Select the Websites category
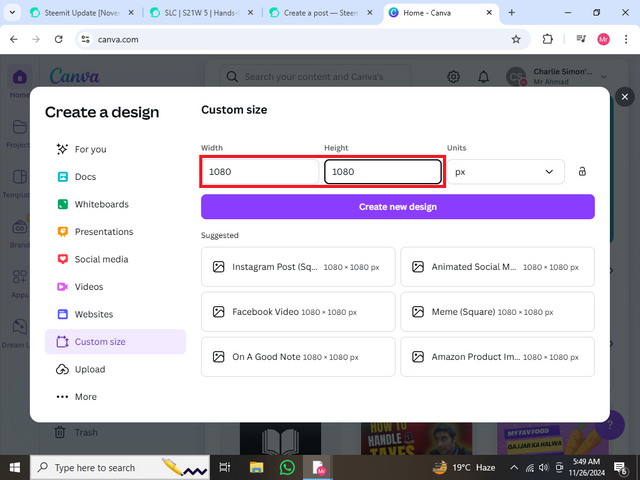The height and width of the screenshot is (480, 640). point(116,314)
